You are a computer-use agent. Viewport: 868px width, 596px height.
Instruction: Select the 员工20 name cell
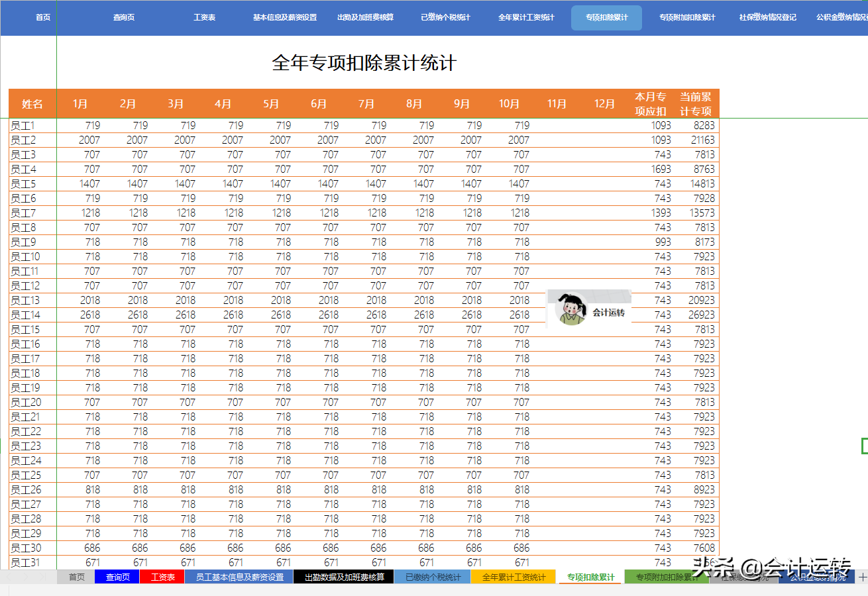(32, 402)
